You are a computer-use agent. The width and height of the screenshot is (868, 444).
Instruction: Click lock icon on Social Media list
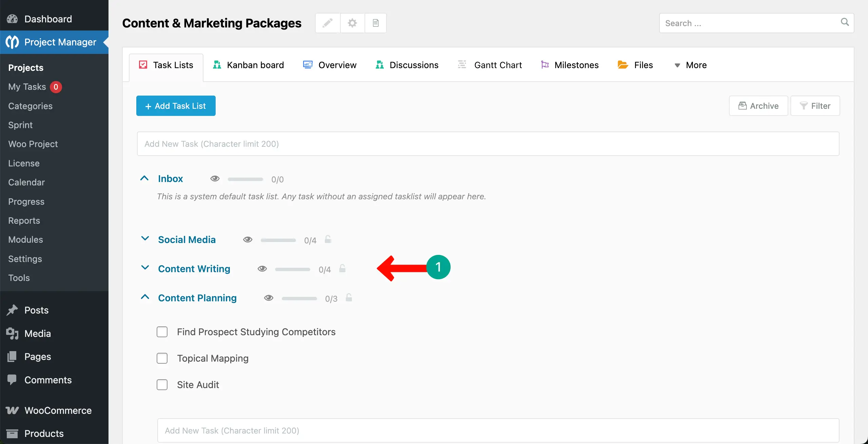328,240
